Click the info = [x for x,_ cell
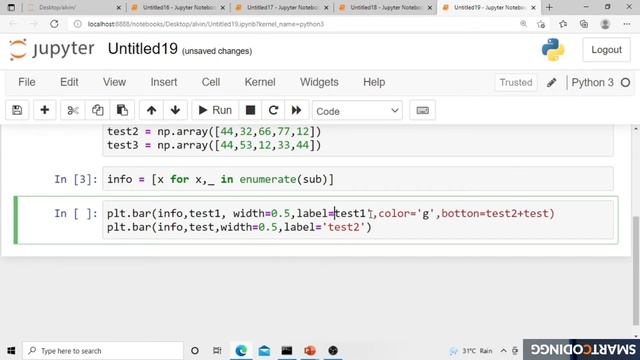Image resolution: width=640 pixels, height=360 pixels. (x=358, y=179)
